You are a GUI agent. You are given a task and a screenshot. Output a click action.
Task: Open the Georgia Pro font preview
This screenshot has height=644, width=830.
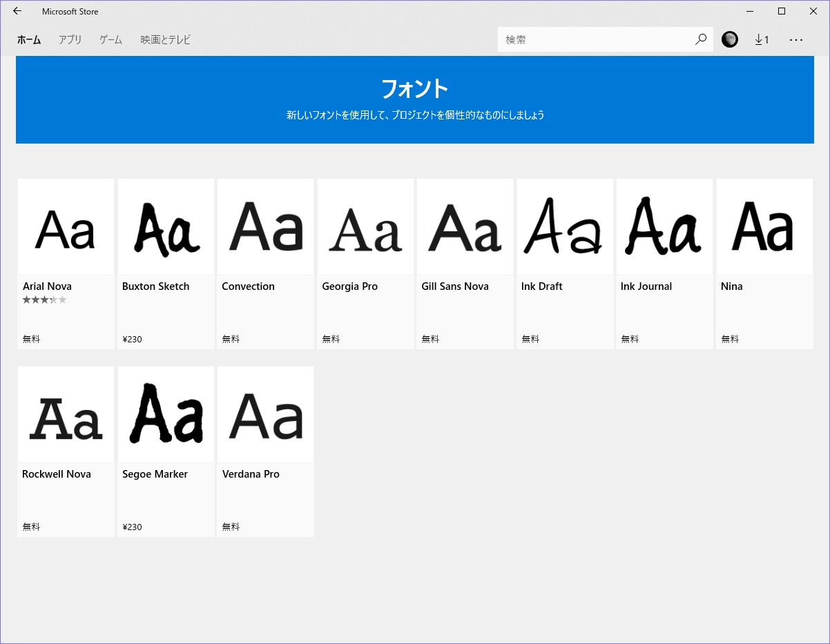click(x=365, y=227)
